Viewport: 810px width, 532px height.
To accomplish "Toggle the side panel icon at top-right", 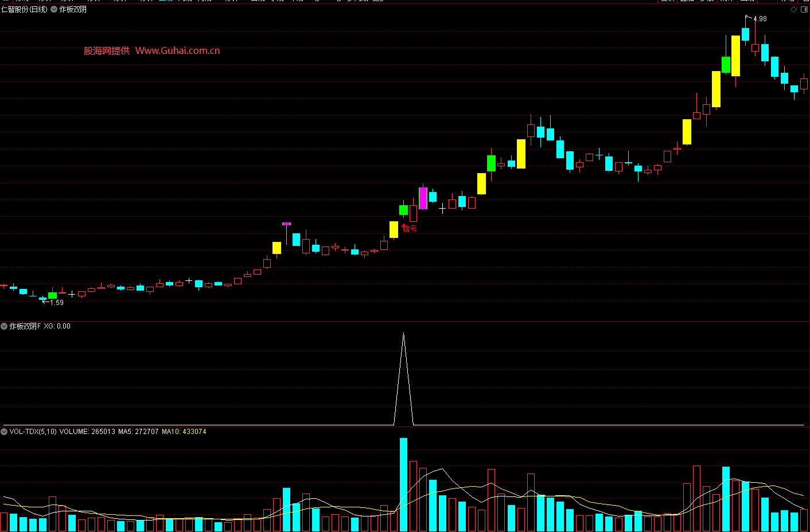I will click(804, 10).
